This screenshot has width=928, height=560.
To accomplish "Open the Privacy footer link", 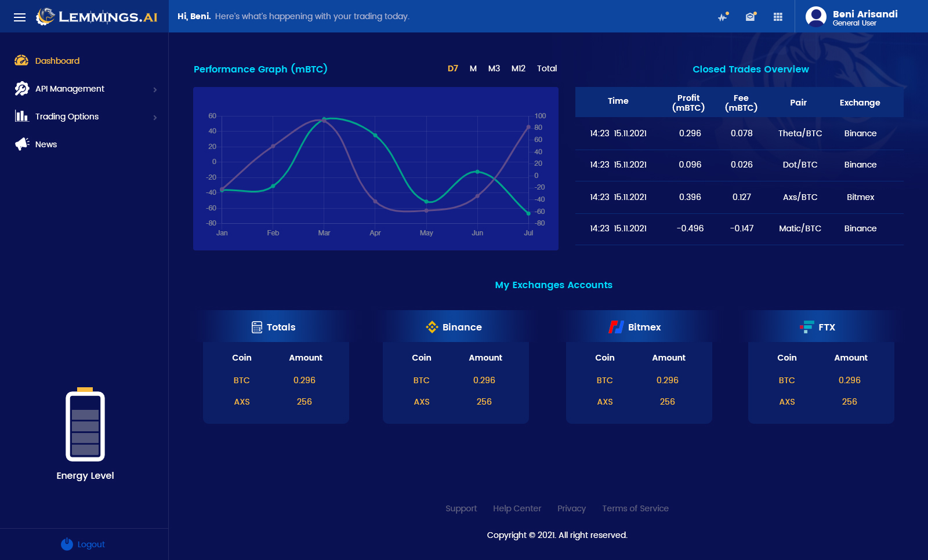I will click(572, 508).
